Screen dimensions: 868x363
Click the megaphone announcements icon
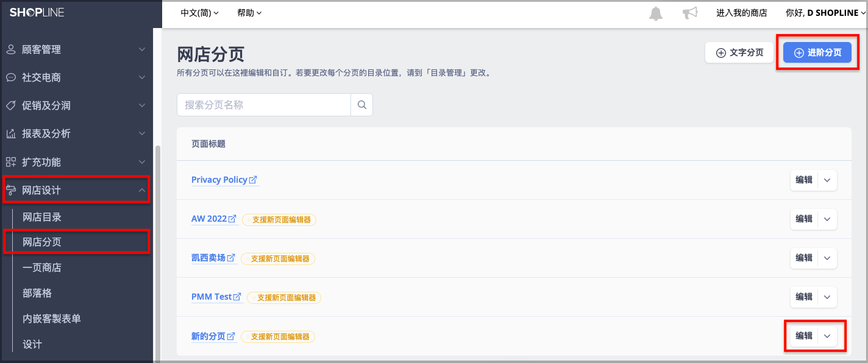[690, 13]
